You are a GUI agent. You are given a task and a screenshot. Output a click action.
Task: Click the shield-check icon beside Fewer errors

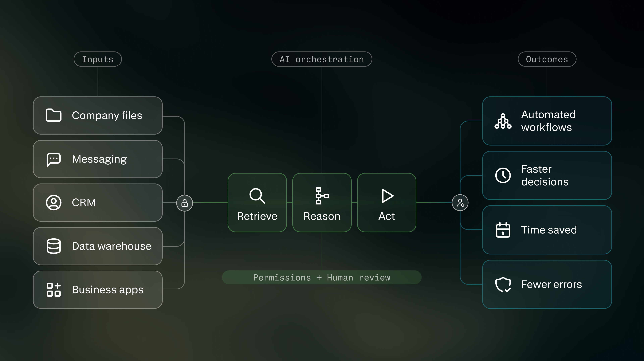click(503, 284)
